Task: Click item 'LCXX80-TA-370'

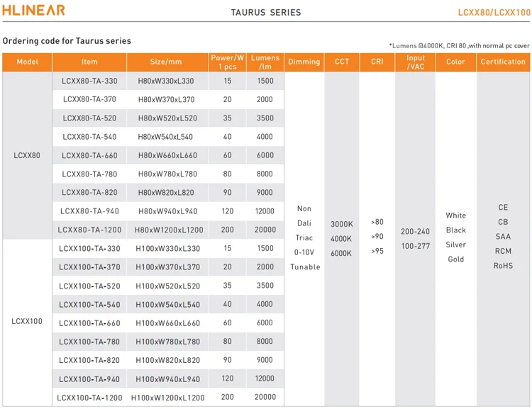Action: (89, 99)
